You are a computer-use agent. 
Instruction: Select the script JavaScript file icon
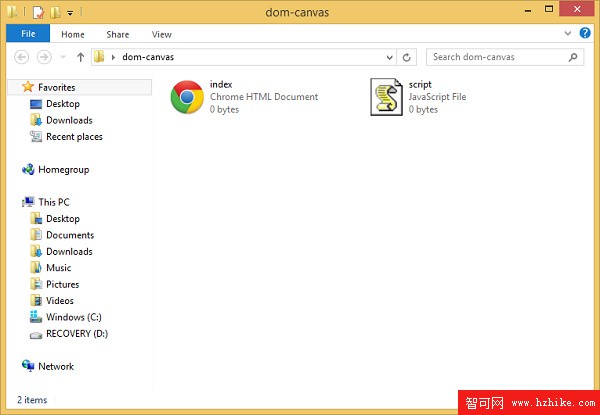click(386, 97)
